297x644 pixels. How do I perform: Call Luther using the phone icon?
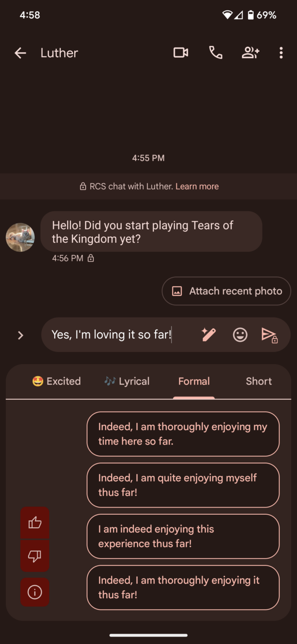[215, 53]
